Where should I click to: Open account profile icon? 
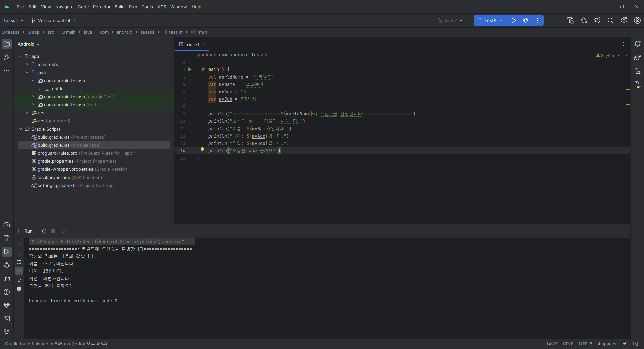(637, 20)
